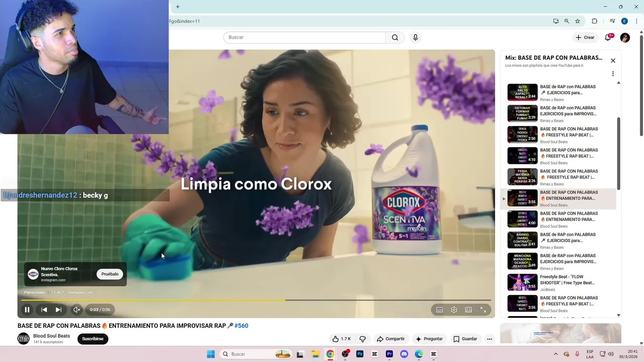Play the 3:44 ALTO SALTO ASFALTO video
This screenshot has height=362, width=644.
pos(522,93)
